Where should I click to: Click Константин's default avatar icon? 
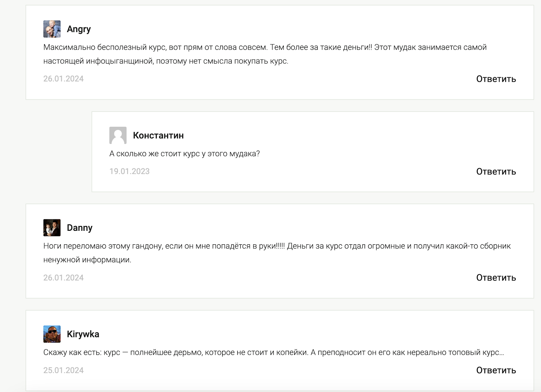coord(118,135)
